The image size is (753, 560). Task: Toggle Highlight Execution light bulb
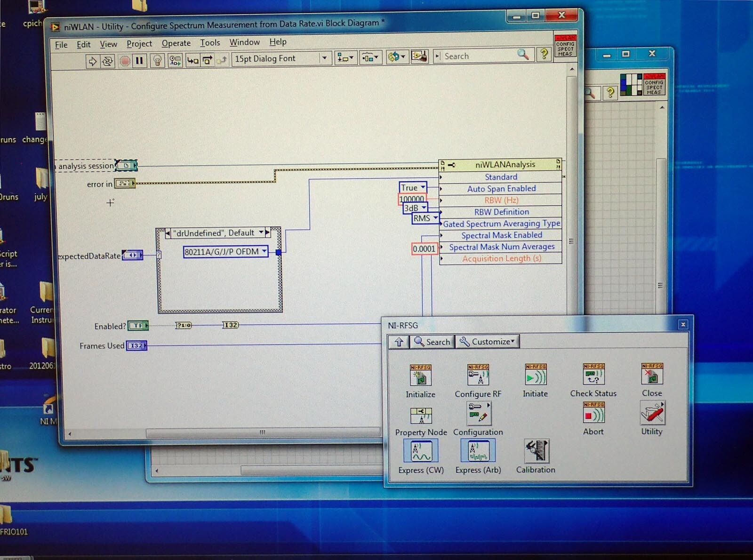(x=158, y=61)
